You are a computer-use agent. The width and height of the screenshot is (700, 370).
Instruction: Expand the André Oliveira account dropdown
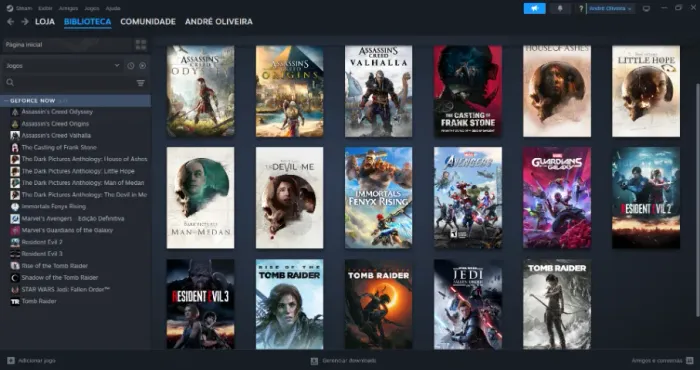coord(610,8)
